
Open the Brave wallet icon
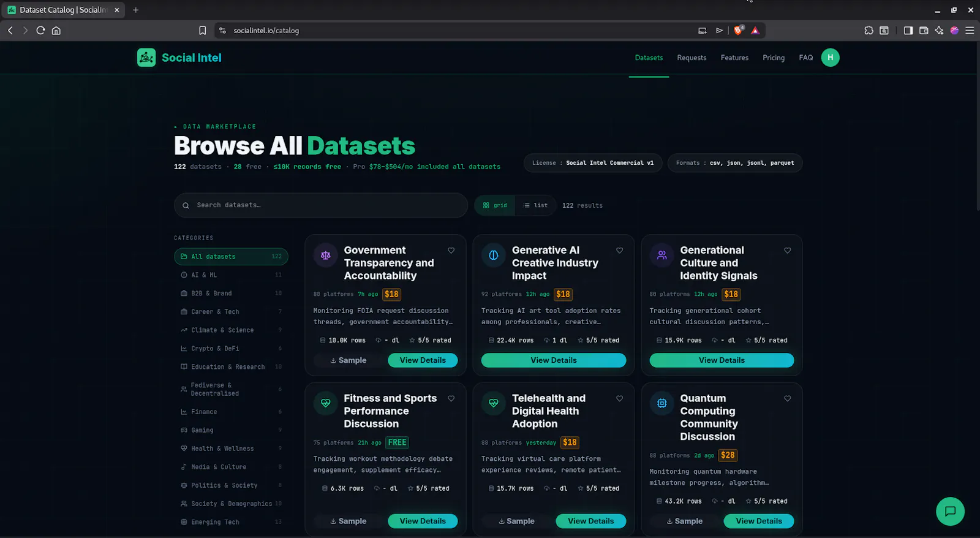point(924,30)
